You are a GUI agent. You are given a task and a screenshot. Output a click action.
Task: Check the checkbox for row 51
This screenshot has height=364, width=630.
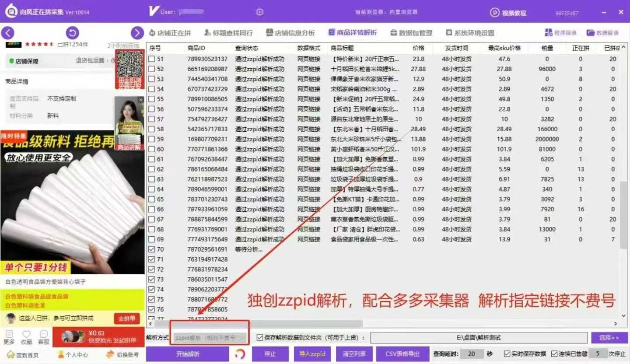pos(151,59)
